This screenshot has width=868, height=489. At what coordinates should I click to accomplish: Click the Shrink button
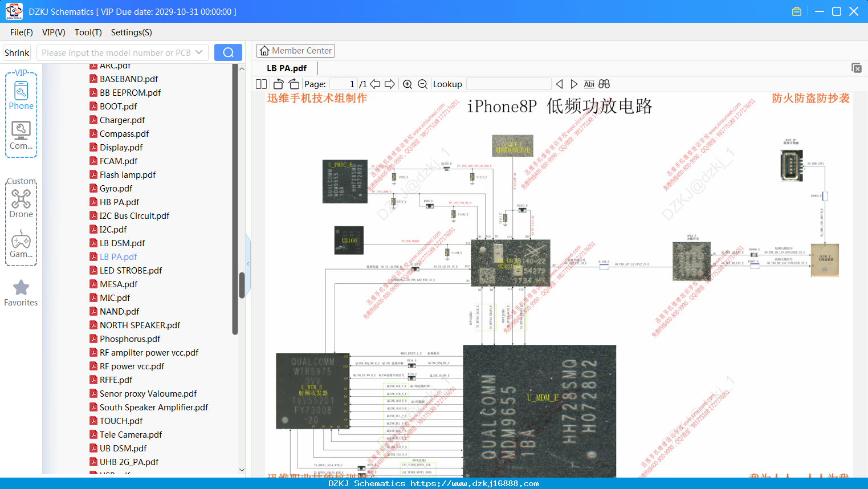point(17,52)
